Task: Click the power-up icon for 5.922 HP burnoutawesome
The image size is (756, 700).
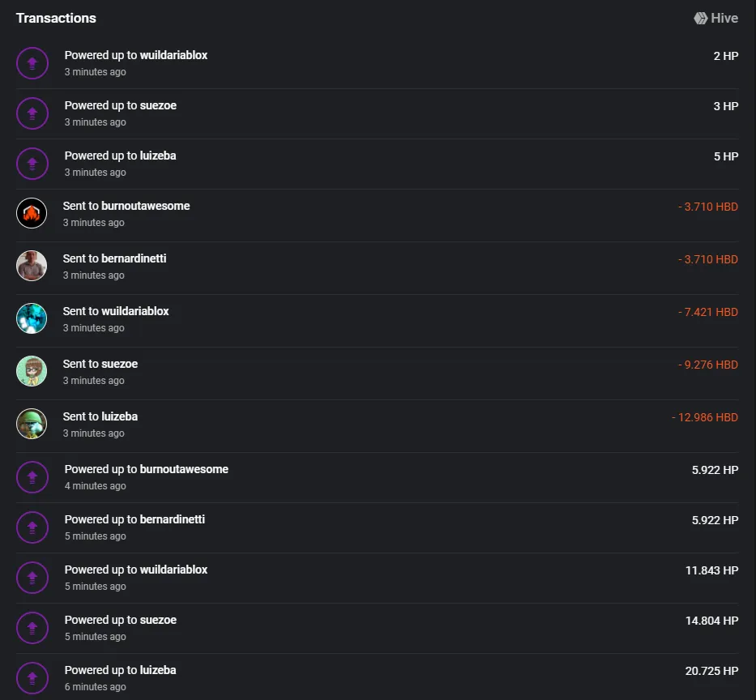Action: click(32, 477)
